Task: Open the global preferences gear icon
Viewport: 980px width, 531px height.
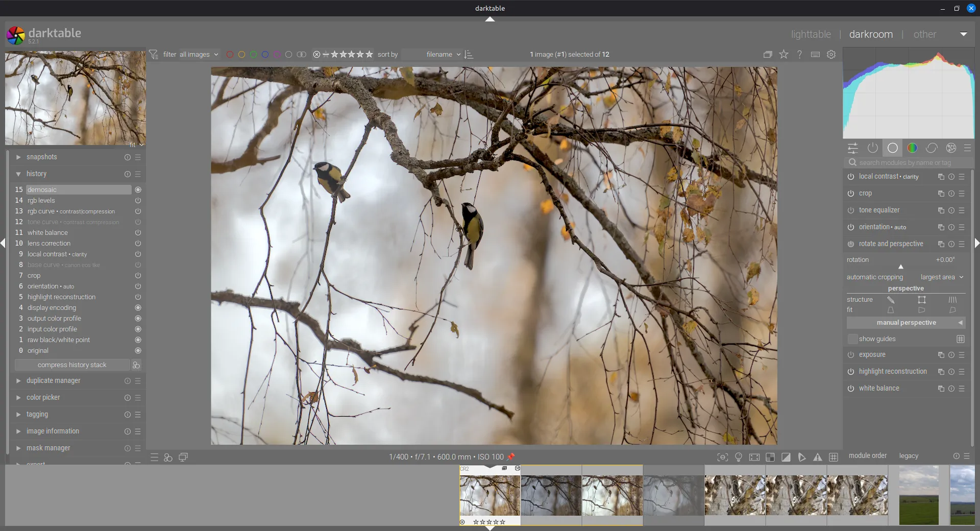Action: pyautogui.click(x=831, y=55)
